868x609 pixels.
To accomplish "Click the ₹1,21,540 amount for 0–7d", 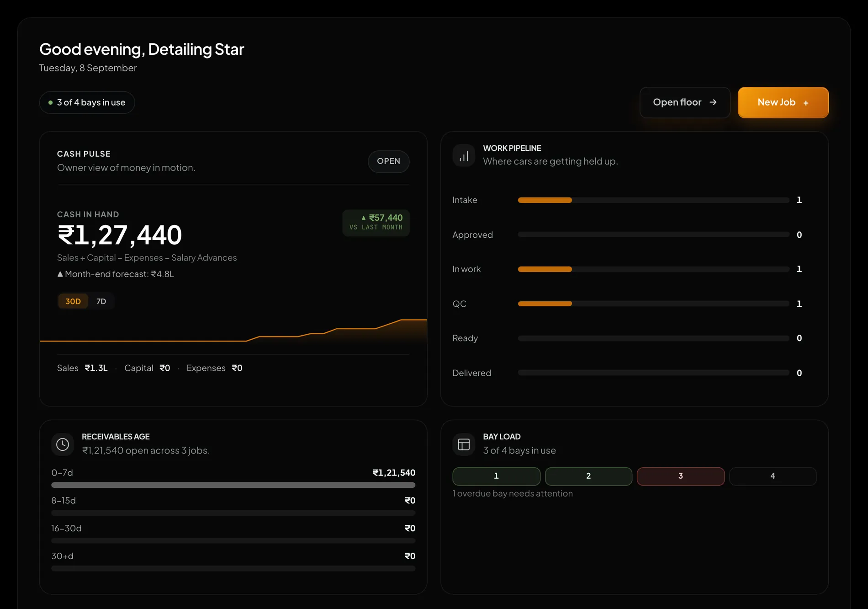I will coord(394,473).
